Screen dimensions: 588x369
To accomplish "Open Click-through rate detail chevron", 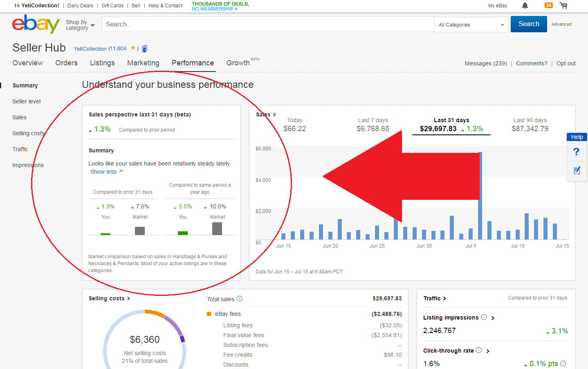I will point(488,351).
